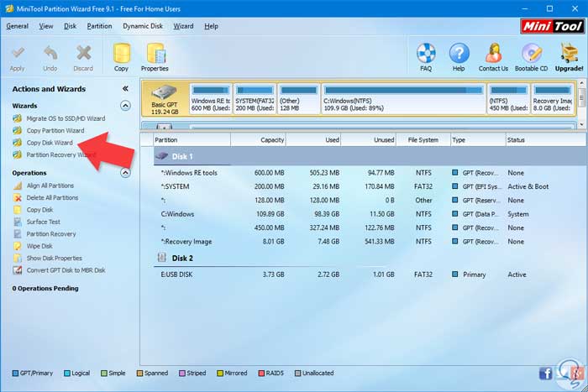Click the Copy Disk operation icon
The image size is (588, 392).
[18, 210]
